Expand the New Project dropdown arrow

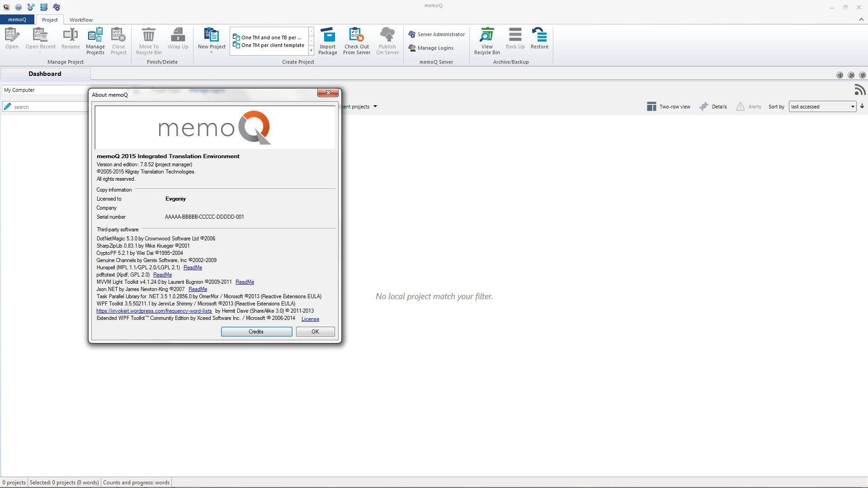(211, 52)
